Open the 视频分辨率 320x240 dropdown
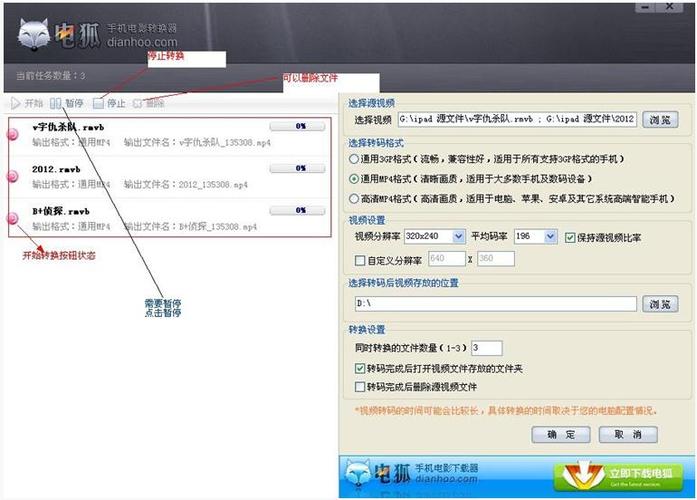This screenshot has width=697, height=500. point(435,238)
